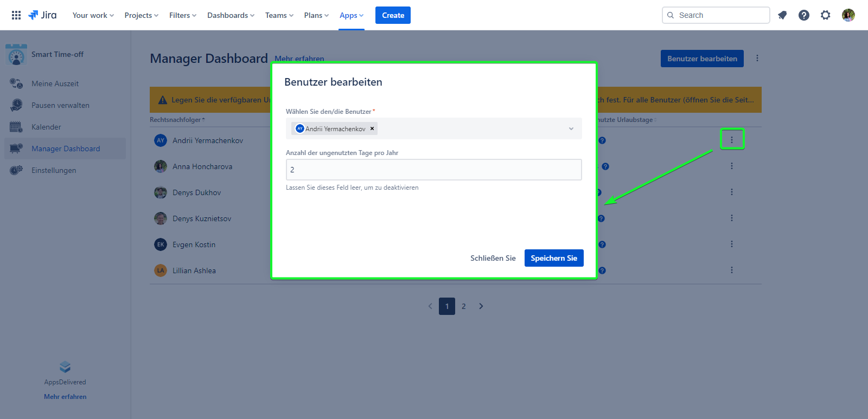Open the Apps menu
This screenshot has height=419, width=868.
(x=351, y=15)
